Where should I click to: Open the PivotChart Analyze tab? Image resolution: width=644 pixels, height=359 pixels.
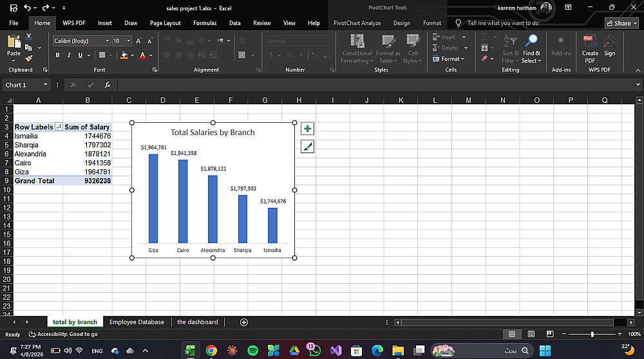[357, 23]
